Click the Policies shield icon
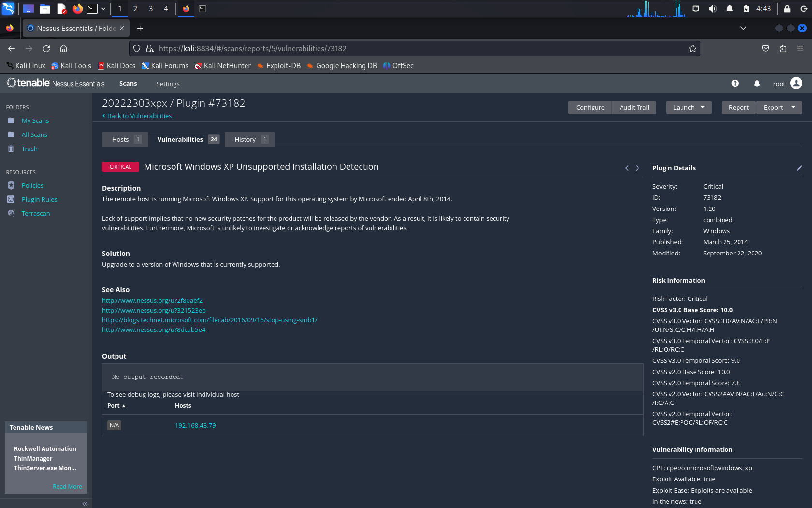 coord(11,185)
